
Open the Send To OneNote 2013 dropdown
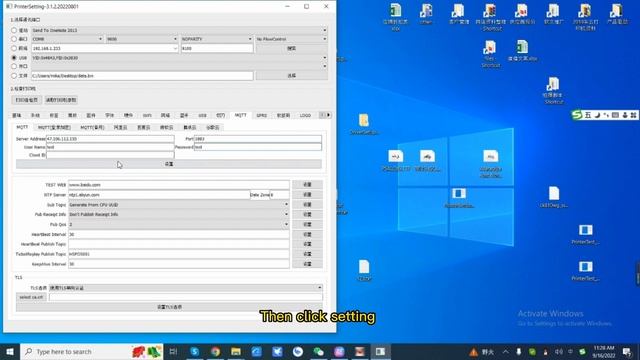pos(179,30)
